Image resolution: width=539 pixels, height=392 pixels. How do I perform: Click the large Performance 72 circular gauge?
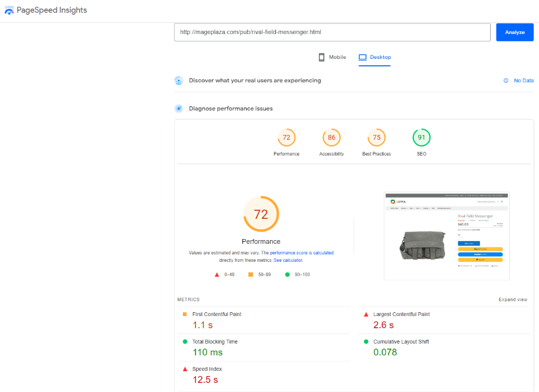261,214
